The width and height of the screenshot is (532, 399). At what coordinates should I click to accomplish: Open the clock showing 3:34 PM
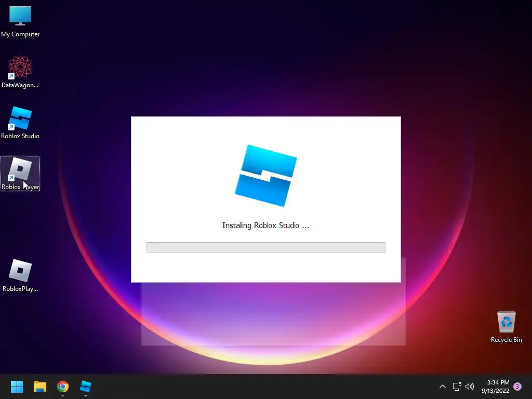click(498, 382)
